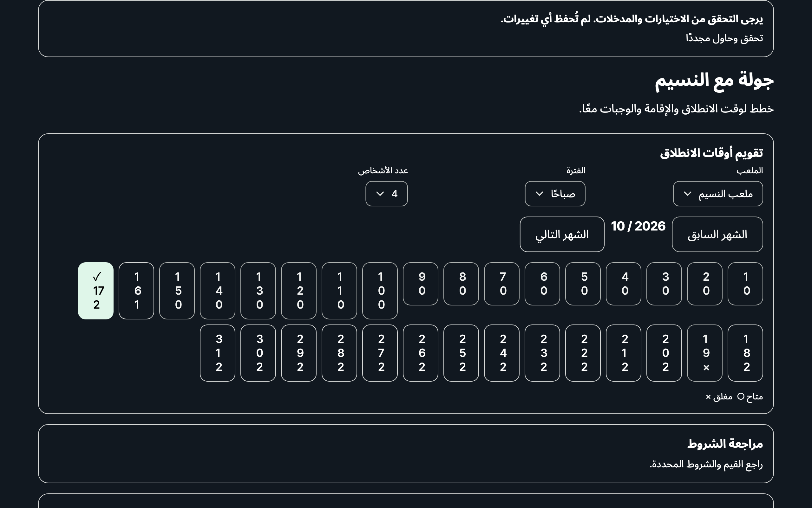
Task: Select day 13 in the calendar
Action: tap(258, 291)
